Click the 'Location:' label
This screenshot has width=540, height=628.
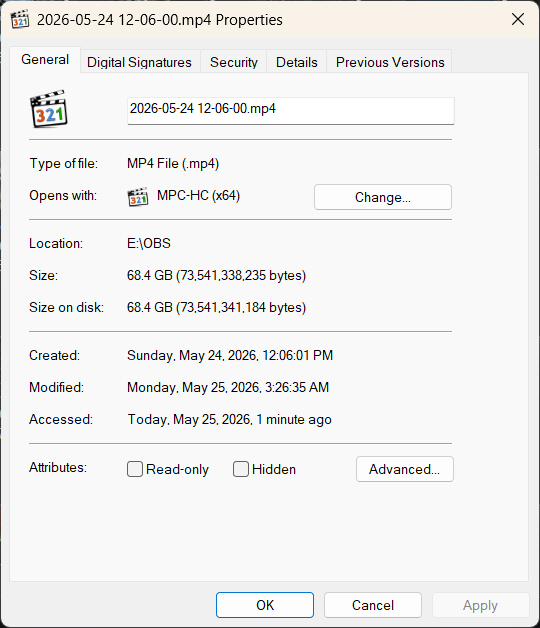(56, 244)
